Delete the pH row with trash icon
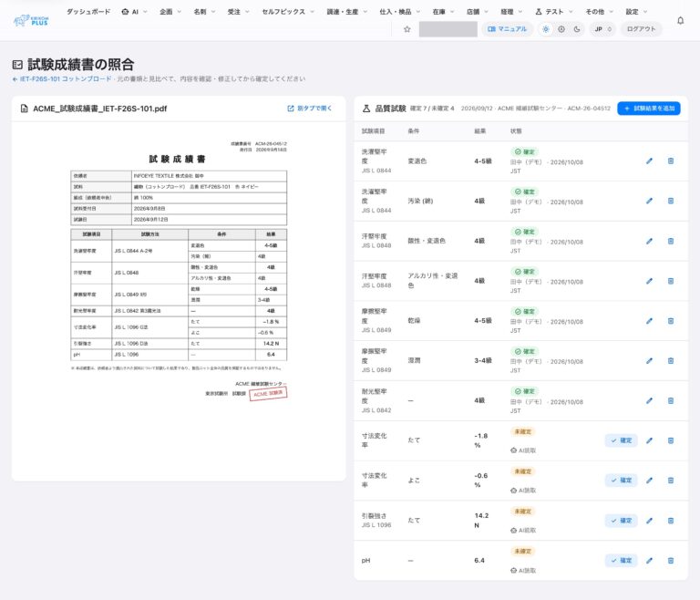The height and width of the screenshot is (600, 700). point(671,560)
